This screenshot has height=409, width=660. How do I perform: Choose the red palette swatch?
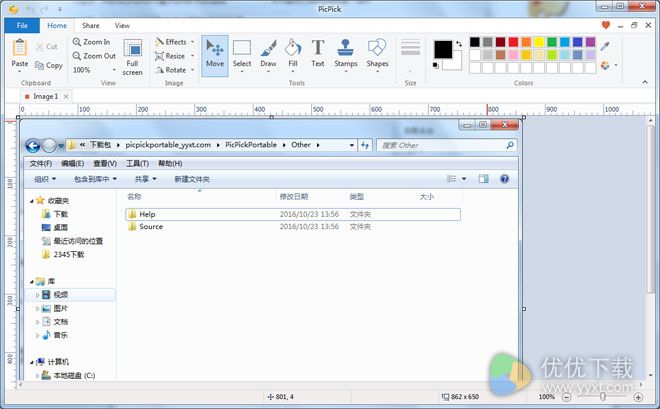[513, 42]
